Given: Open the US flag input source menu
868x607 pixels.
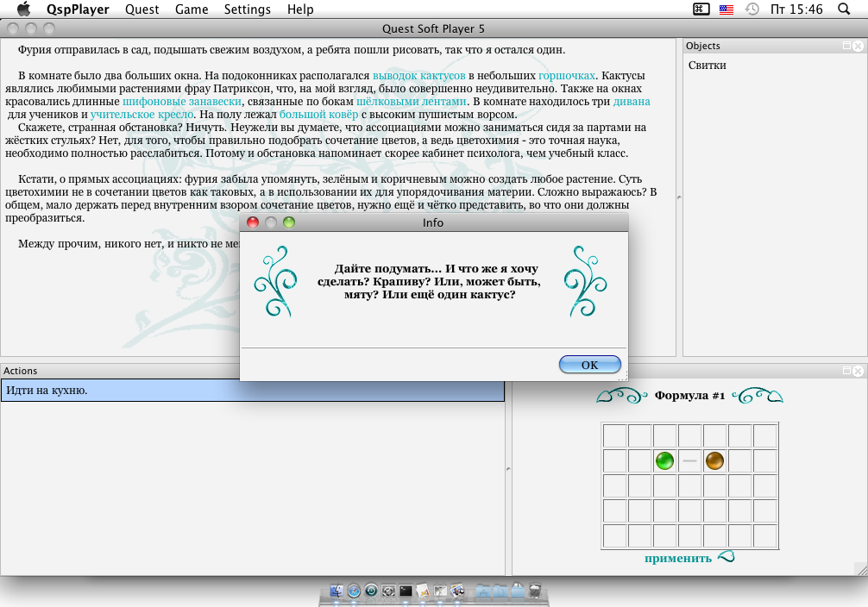Looking at the screenshot, I should coord(726,9).
